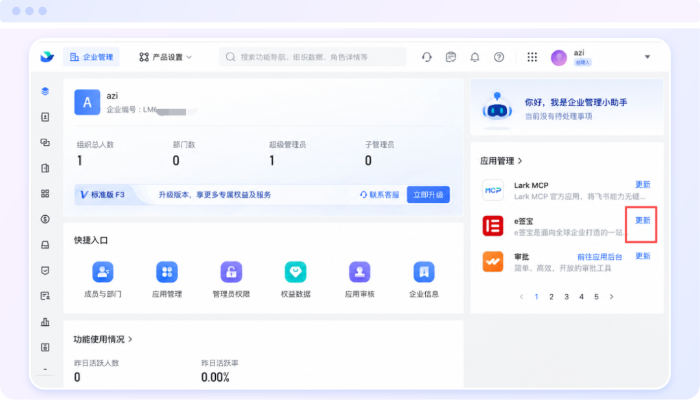
Task: Click the 组织总人数 value
Action: tap(79, 160)
